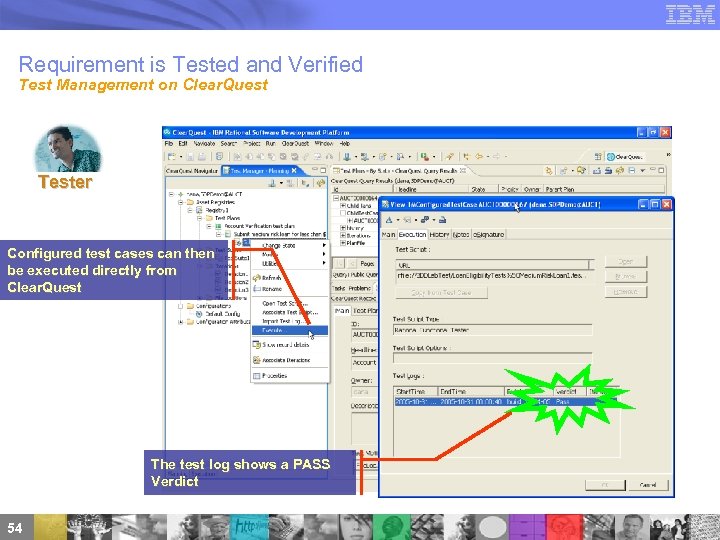720x540 pixels.
Task: Click the Remove button under Browse
Action: tap(626, 292)
